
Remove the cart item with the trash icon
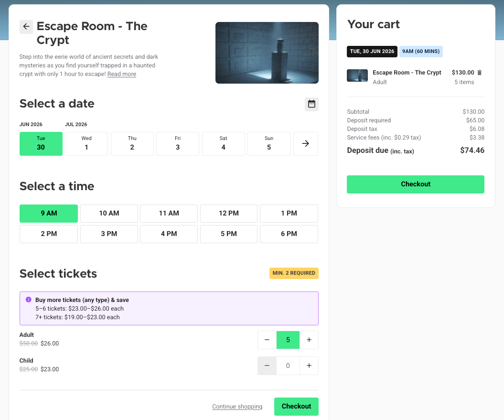click(x=479, y=73)
